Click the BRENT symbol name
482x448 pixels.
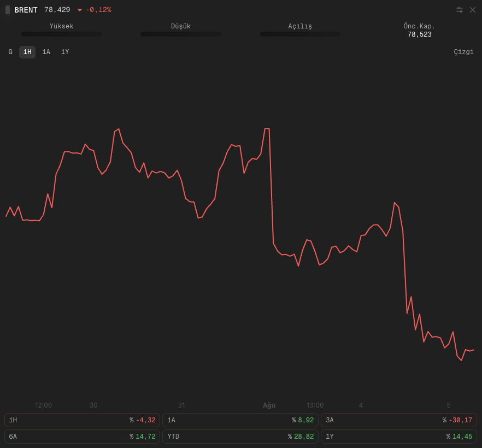pos(26,10)
